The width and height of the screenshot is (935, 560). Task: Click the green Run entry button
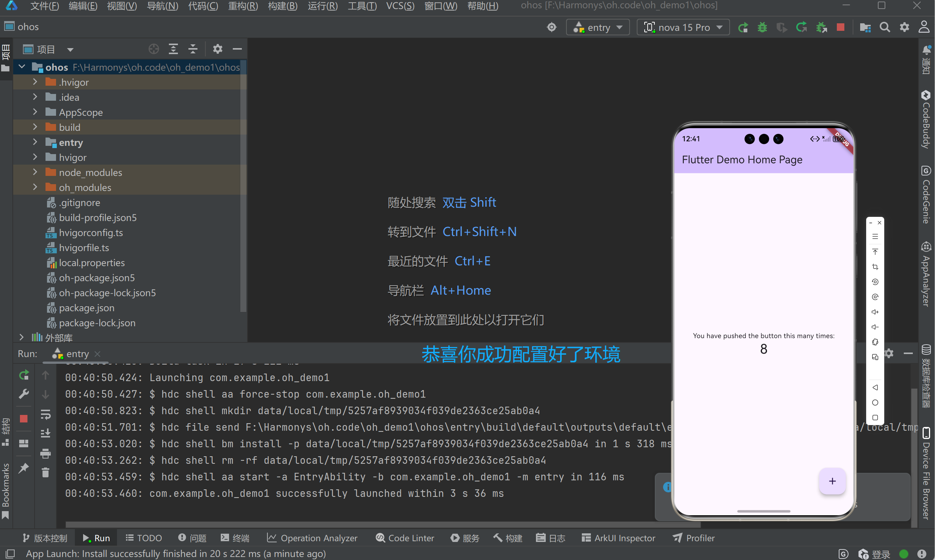pos(742,27)
